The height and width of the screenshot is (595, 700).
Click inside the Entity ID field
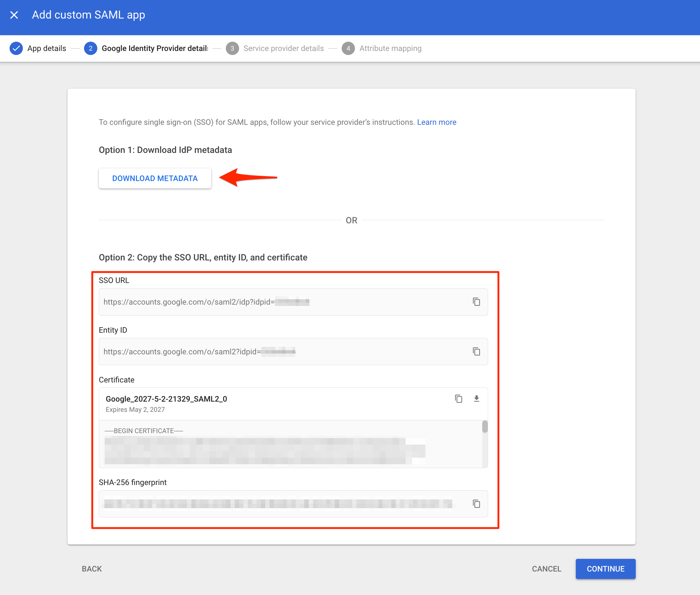coord(293,352)
